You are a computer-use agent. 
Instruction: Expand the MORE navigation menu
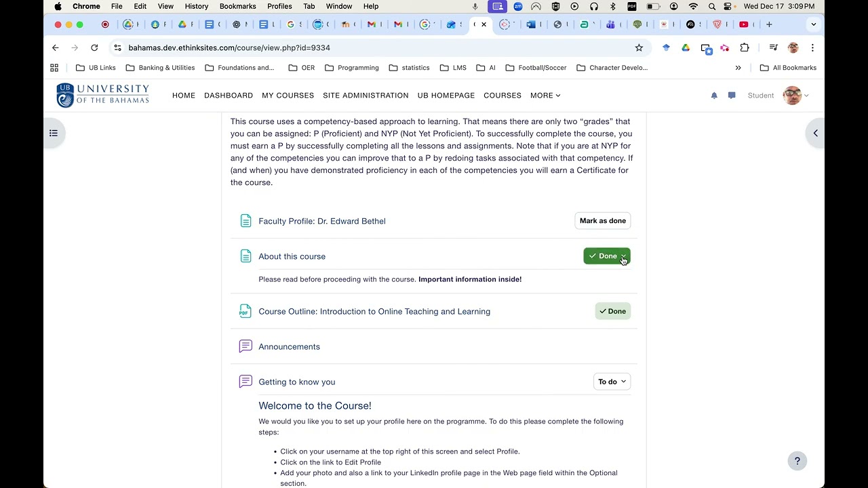tap(545, 96)
